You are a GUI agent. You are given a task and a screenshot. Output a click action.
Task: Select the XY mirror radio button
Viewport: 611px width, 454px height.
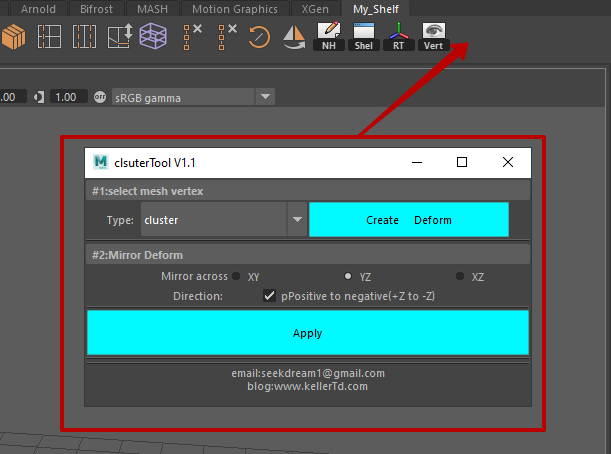[x=236, y=276]
